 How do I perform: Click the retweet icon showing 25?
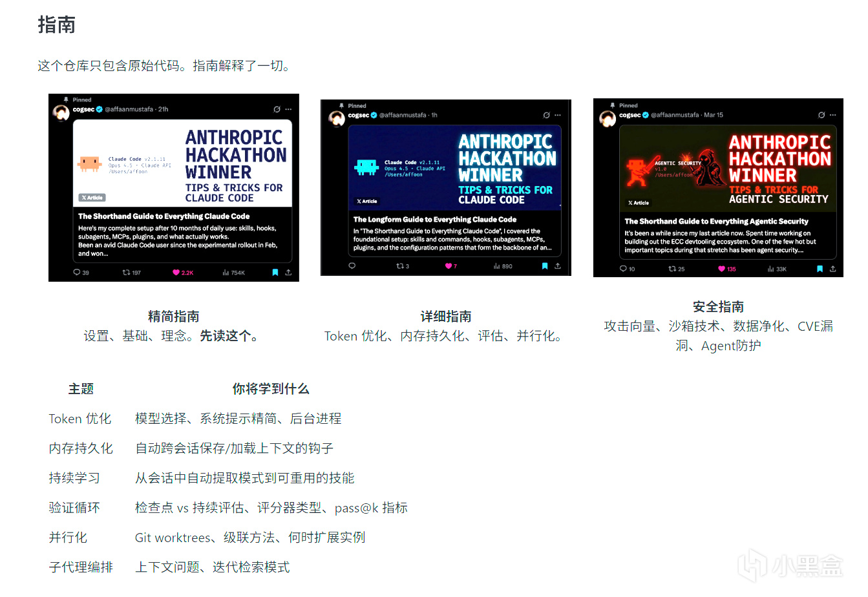pos(672,269)
